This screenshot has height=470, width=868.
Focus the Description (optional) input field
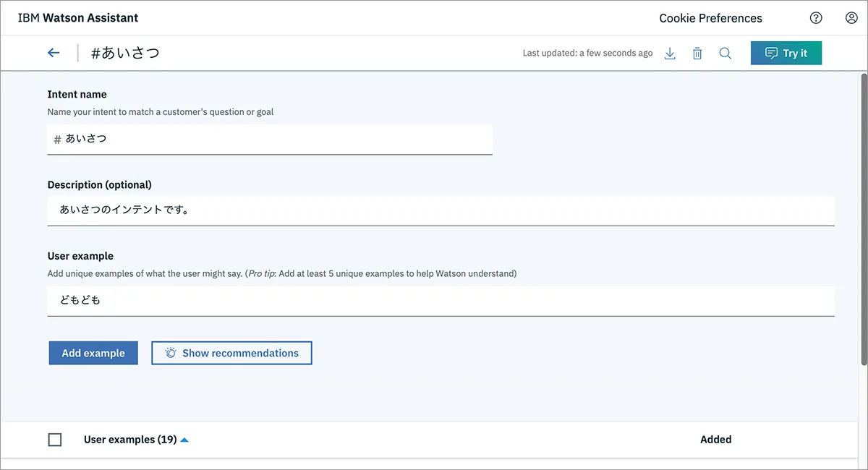(441, 210)
